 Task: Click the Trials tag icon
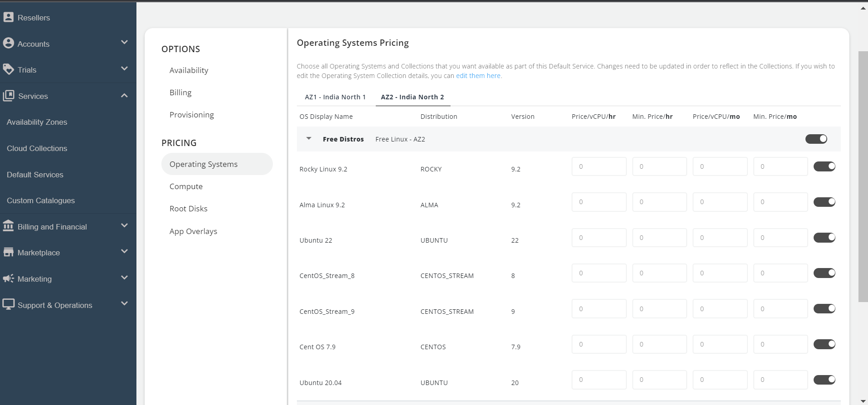click(8, 69)
